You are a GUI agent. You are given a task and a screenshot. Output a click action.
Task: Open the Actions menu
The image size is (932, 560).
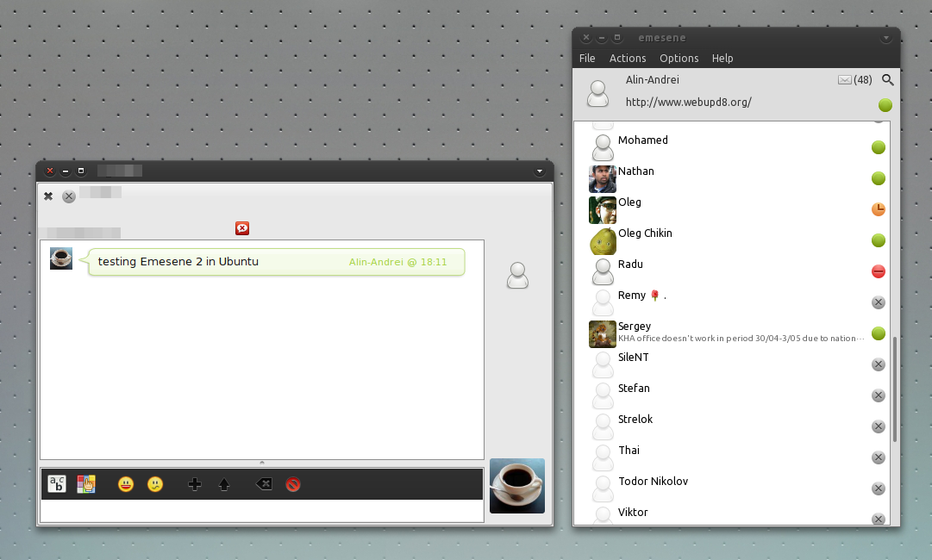(628, 59)
